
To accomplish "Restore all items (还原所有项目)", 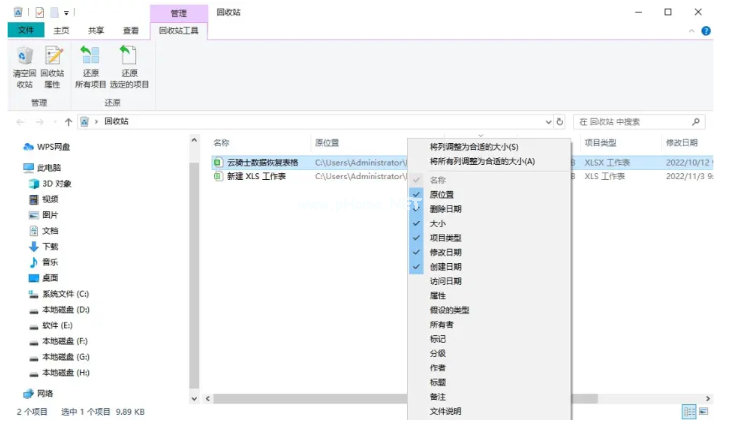I will 91,67.
